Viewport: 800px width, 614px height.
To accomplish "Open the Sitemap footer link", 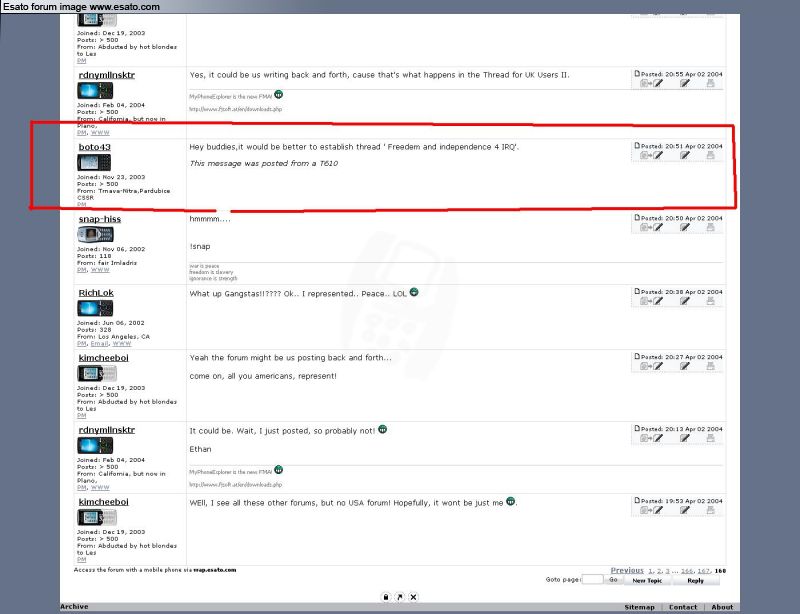I will (639, 607).
